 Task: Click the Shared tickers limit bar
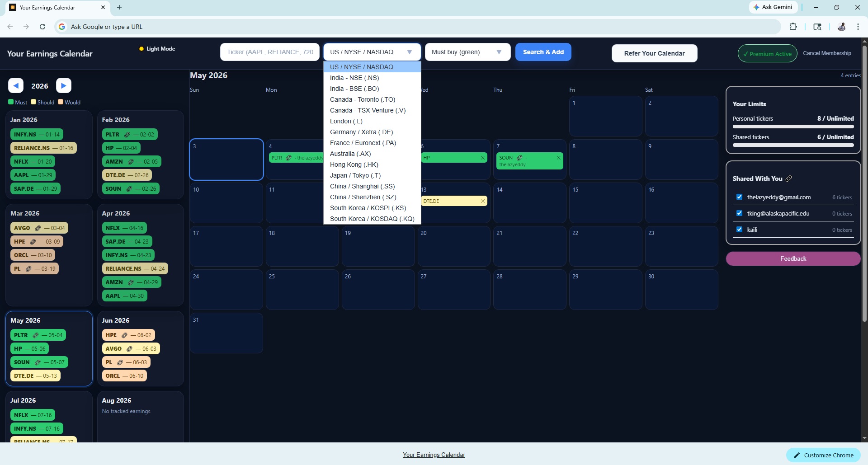pyautogui.click(x=793, y=146)
